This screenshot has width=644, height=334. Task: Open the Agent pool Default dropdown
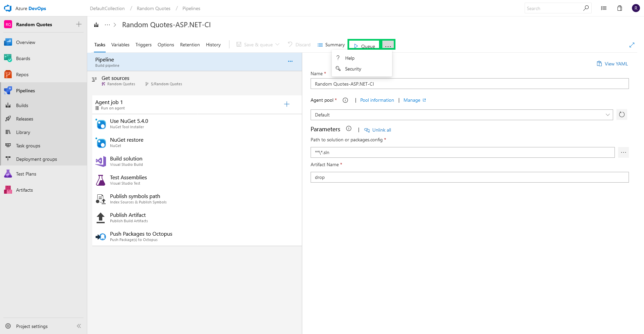click(462, 115)
